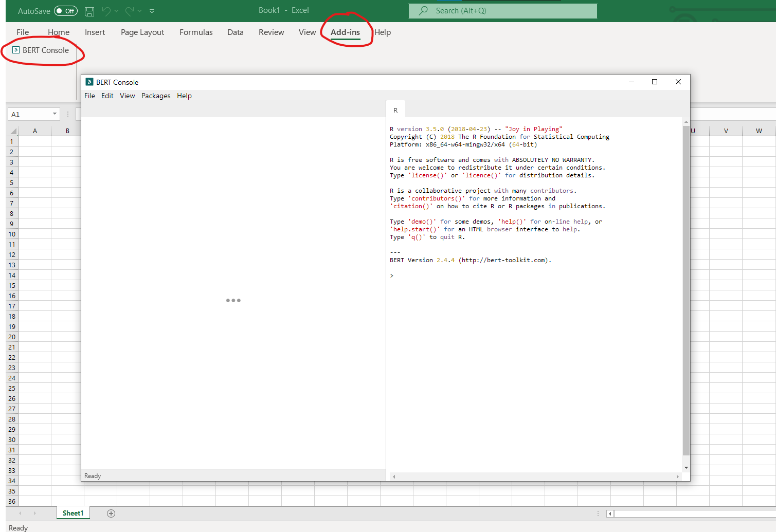The height and width of the screenshot is (532, 776).
Task: Click next sheet navigation arrow
Action: [x=34, y=513]
